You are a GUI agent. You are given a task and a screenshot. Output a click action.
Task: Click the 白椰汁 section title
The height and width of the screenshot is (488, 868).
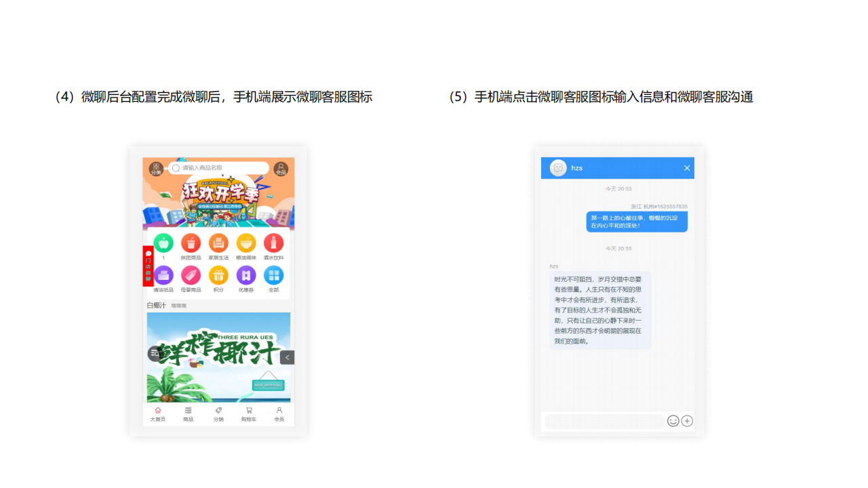click(x=157, y=306)
